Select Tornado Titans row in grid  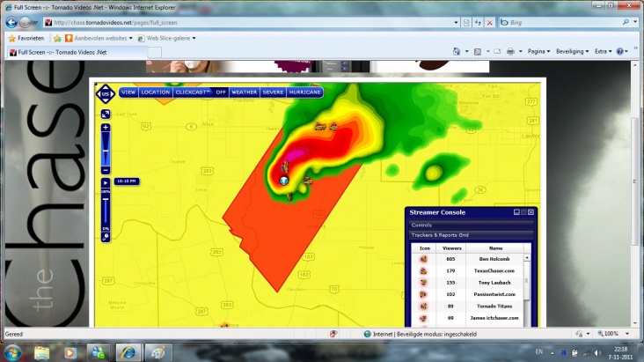[x=467, y=306]
